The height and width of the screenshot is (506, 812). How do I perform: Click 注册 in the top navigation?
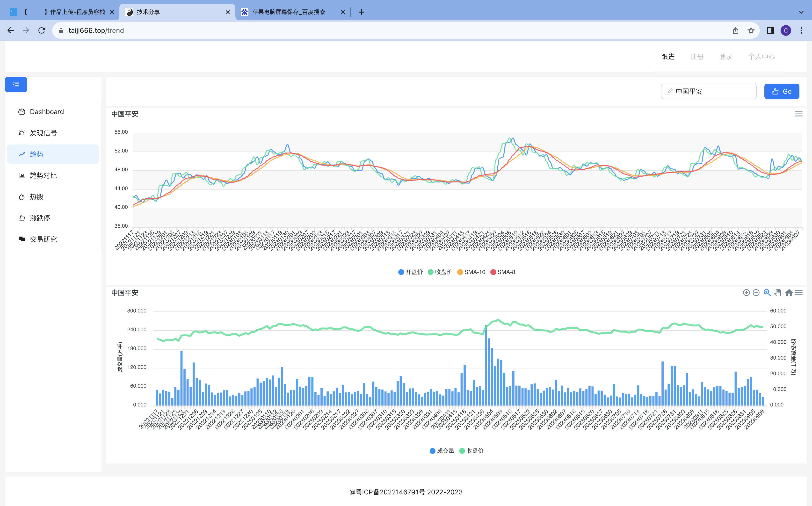[696, 57]
